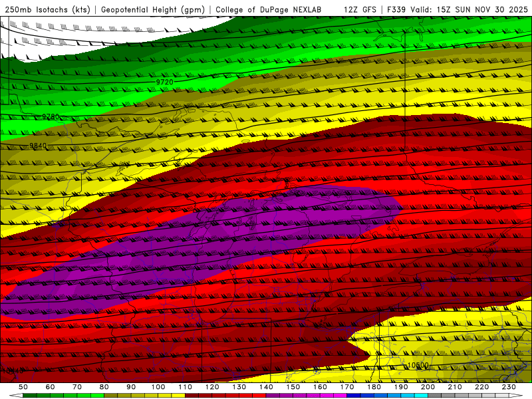Click the 9780 height contour label
The image size is (532, 399).
pos(51,117)
